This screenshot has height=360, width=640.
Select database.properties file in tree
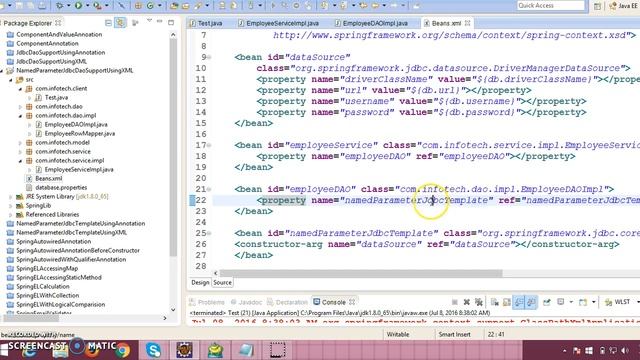(x=61, y=187)
